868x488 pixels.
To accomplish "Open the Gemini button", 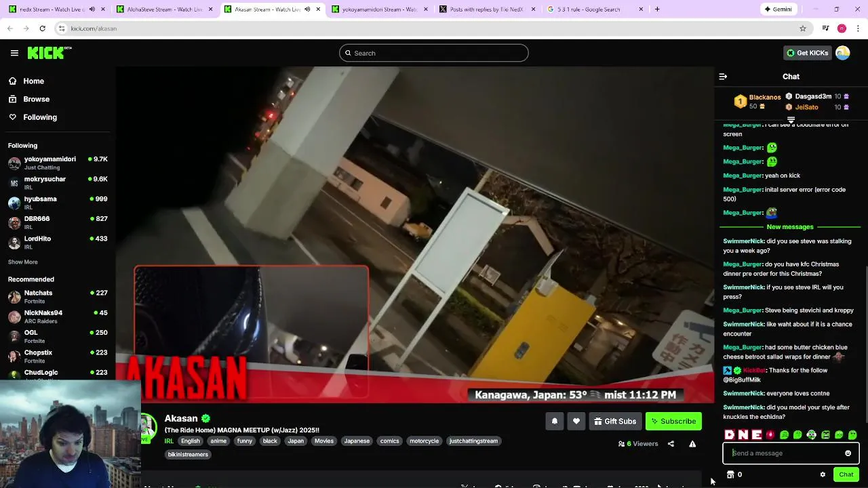I will click(778, 9).
